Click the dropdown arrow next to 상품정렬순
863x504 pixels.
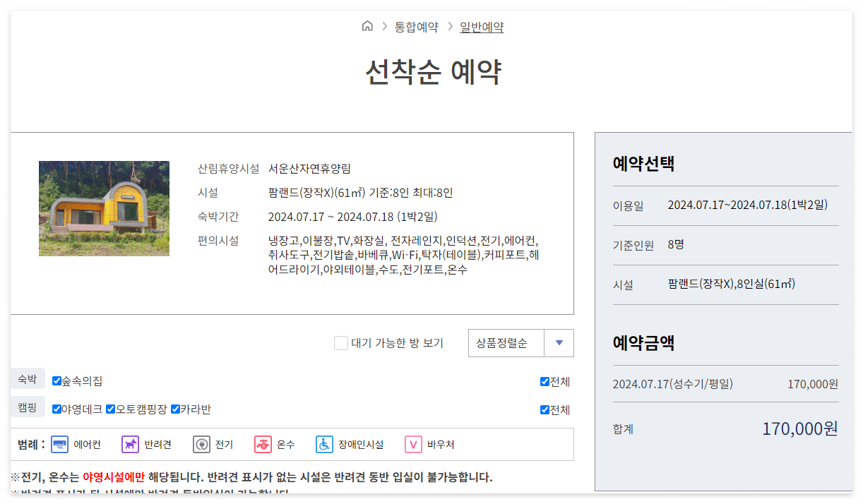click(x=559, y=342)
